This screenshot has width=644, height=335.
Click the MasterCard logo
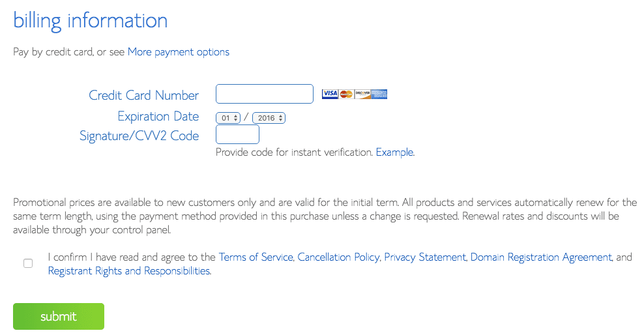(x=346, y=94)
